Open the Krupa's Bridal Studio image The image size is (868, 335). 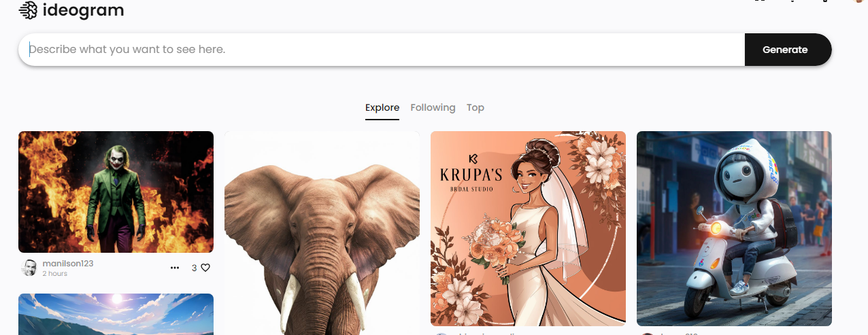point(528,228)
